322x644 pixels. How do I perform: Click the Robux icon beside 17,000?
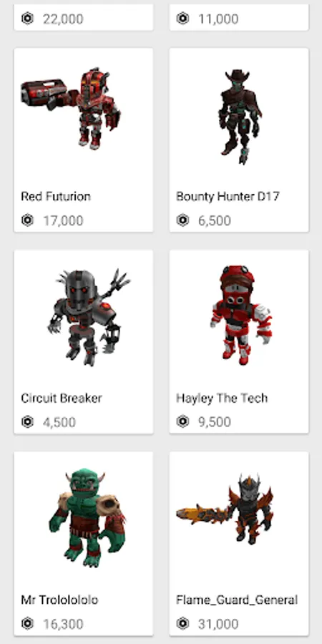[27, 220]
